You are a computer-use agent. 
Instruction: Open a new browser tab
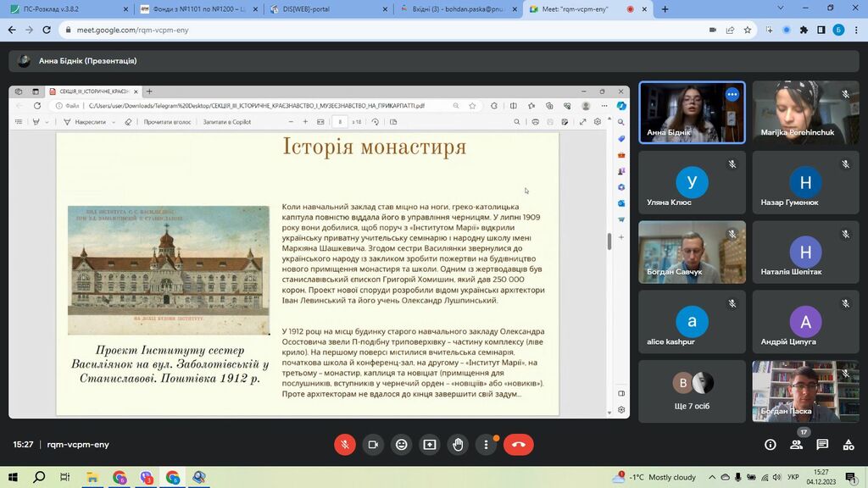pyautogui.click(x=665, y=9)
